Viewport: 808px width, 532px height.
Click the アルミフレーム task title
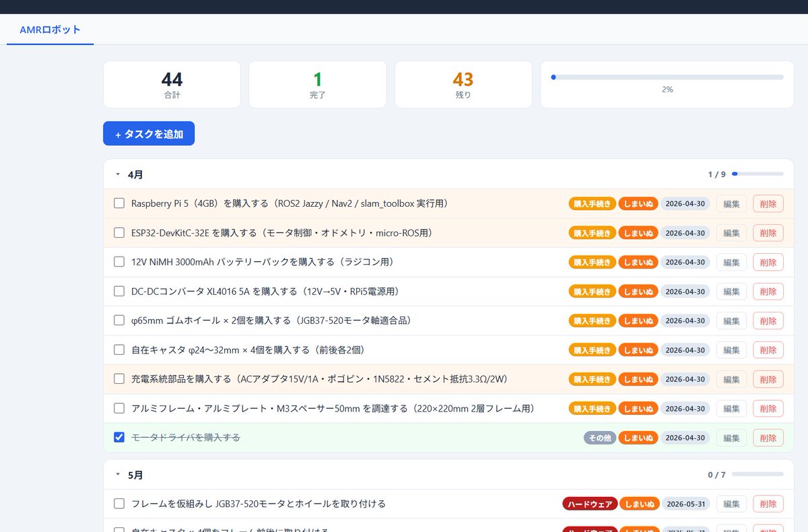tap(333, 409)
